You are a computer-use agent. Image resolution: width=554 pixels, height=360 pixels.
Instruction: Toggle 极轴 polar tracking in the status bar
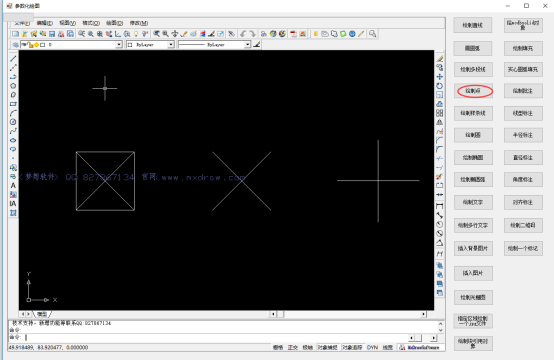click(x=307, y=348)
